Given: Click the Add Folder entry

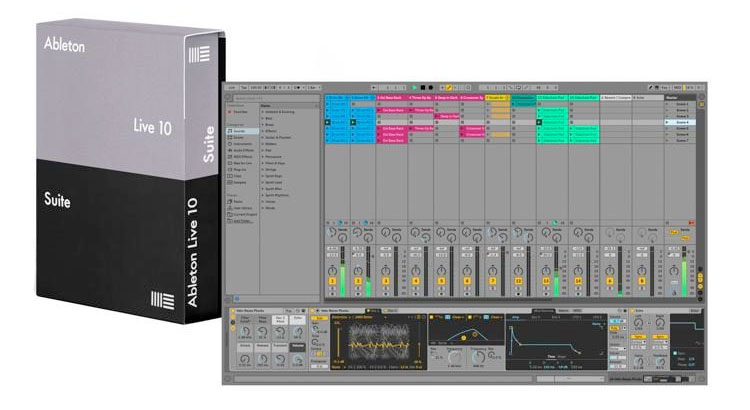Looking at the screenshot, I should pyautogui.click(x=242, y=221).
